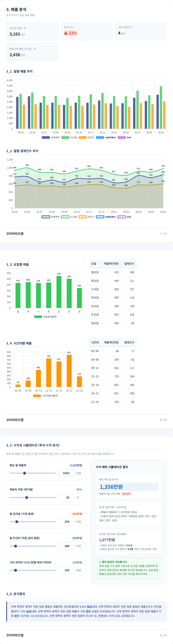Click the 12~15 bar labeled 735

click(x=49, y=373)
